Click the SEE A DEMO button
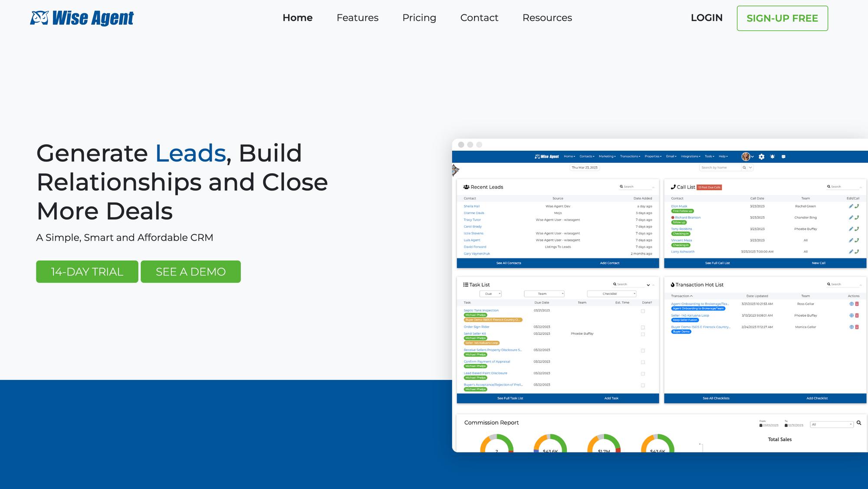The width and height of the screenshot is (868, 489). 191,271
